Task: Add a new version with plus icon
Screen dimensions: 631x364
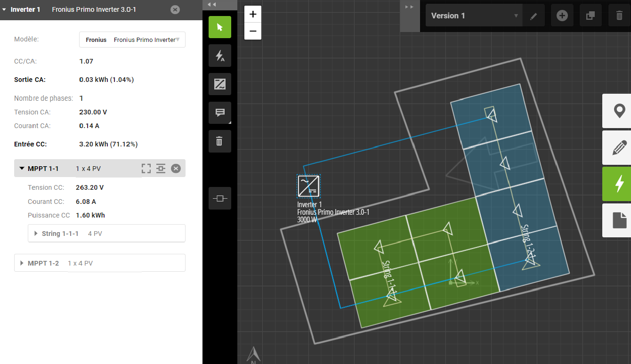Action: tap(562, 16)
